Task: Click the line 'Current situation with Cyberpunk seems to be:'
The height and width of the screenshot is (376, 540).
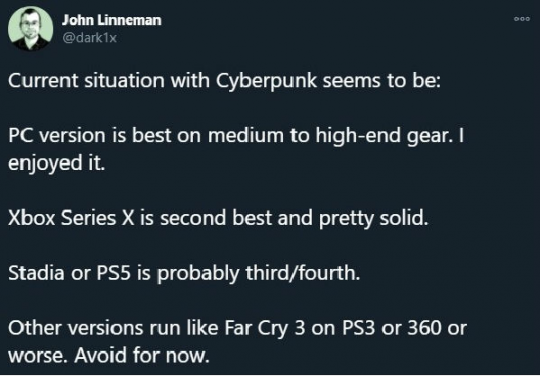Action: (x=224, y=82)
